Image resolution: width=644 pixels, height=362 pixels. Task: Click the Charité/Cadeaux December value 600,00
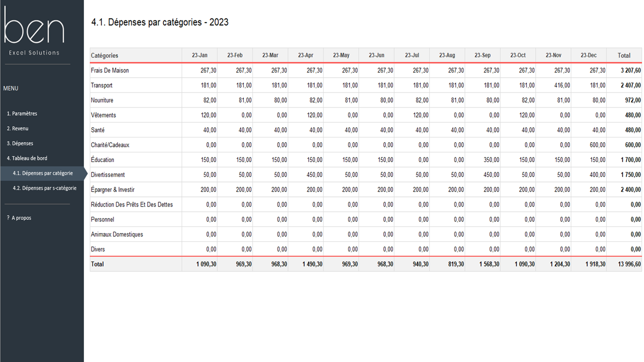(589, 145)
